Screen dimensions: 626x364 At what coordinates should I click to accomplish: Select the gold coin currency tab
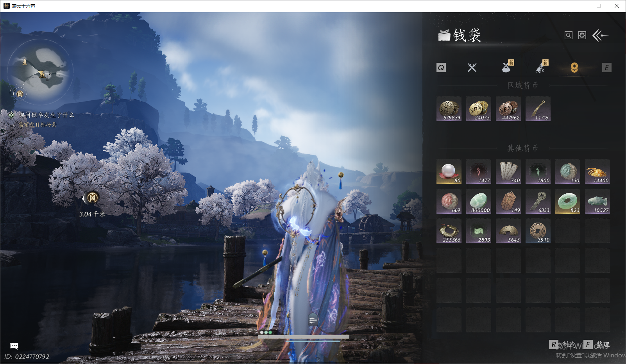[574, 68]
